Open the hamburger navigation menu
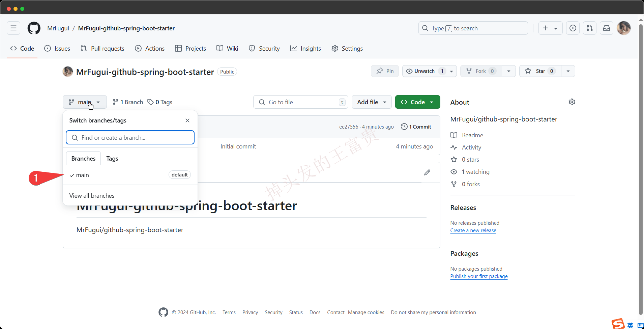Image resolution: width=644 pixels, height=329 pixels. click(x=13, y=28)
